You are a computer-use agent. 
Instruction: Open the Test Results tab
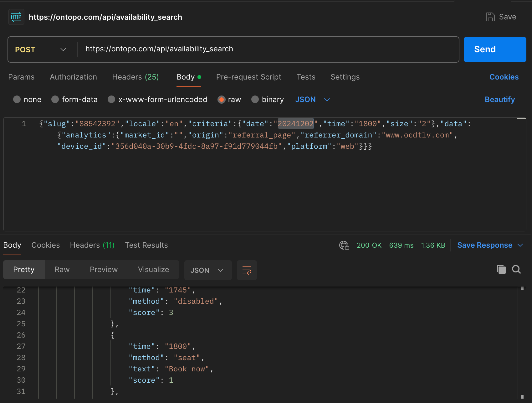pyautogui.click(x=146, y=245)
